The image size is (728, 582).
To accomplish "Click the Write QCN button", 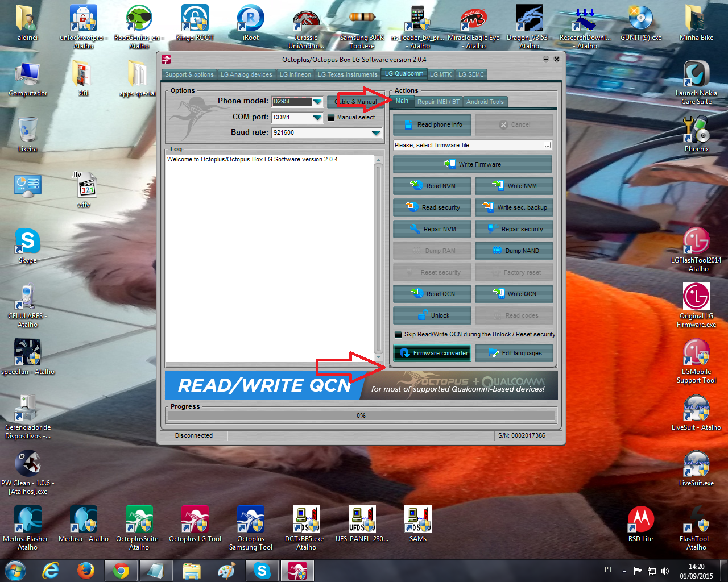I will [x=514, y=294].
